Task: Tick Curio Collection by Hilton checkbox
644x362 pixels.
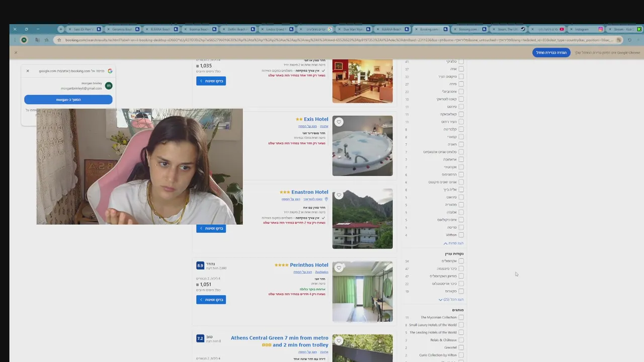Action: coord(461,355)
